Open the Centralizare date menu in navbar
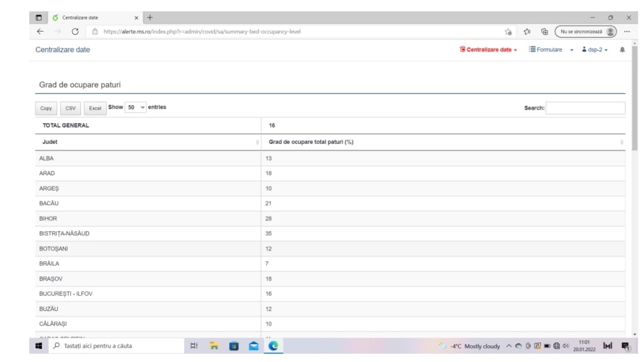The width and height of the screenshot is (644, 362). tap(488, 50)
